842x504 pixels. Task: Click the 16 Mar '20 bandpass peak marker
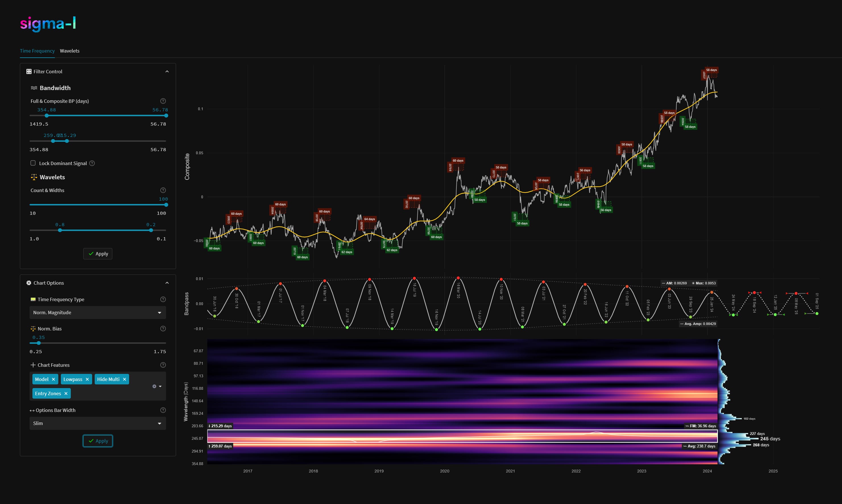[x=458, y=278]
